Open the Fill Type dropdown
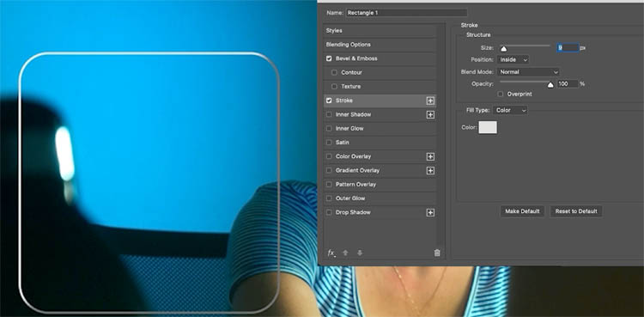The image size is (644, 317). coord(511,110)
